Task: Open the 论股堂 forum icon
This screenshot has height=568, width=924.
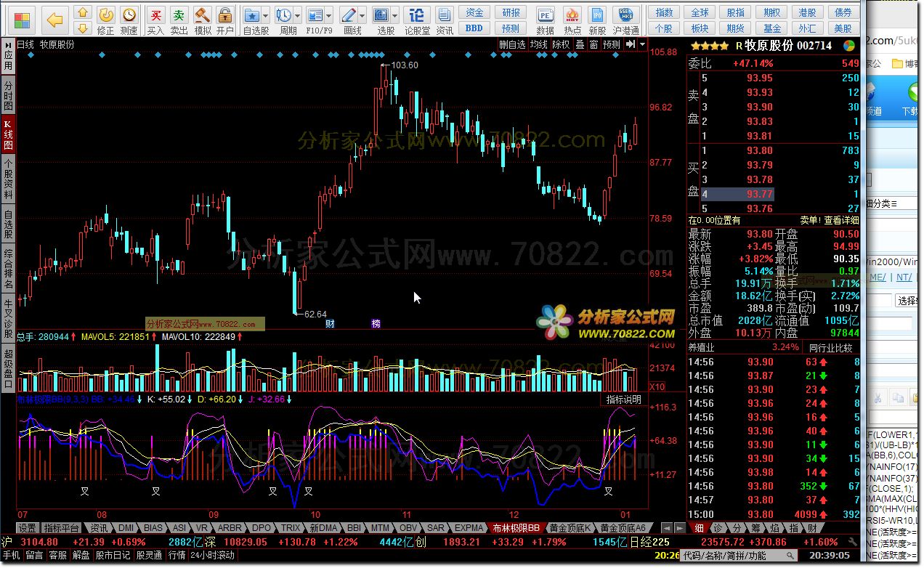Action: pos(417,20)
